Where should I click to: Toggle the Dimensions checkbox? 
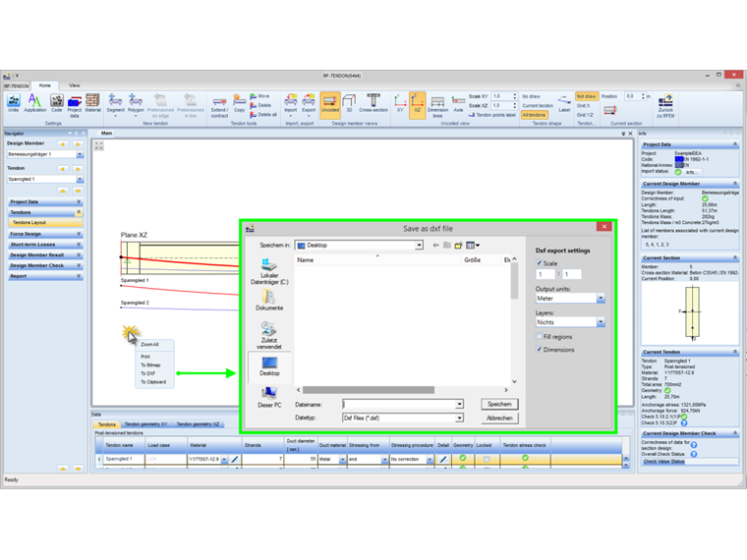click(x=539, y=349)
